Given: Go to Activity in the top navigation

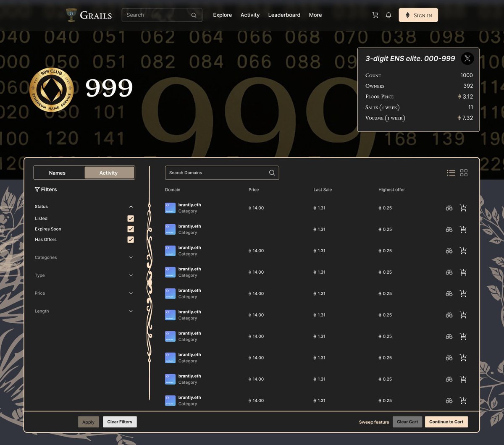Looking at the screenshot, I should 250,15.
